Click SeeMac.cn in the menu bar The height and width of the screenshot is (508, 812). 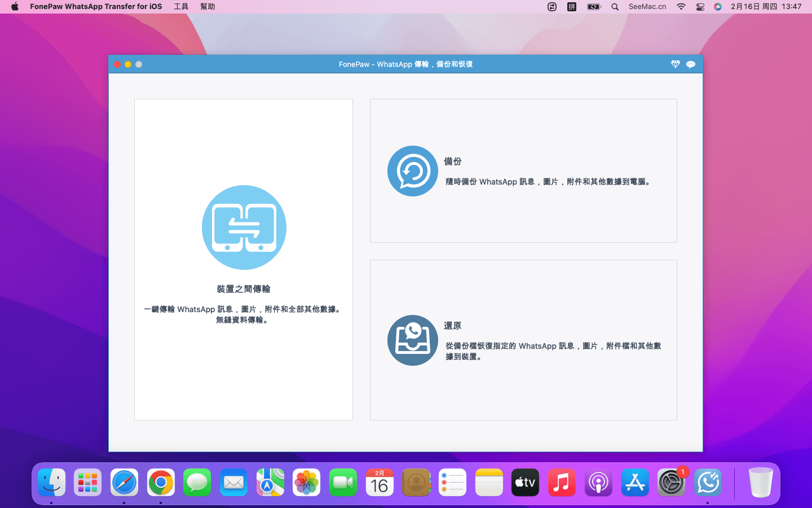[x=647, y=7]
